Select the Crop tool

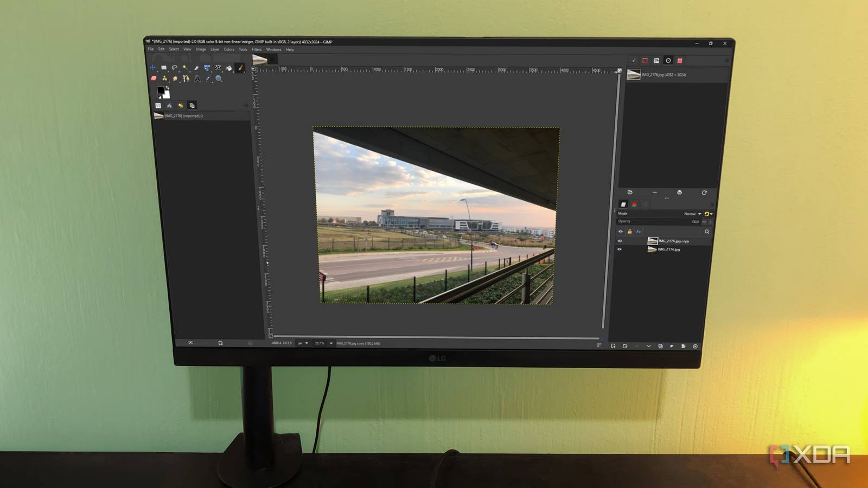tap(196, 68)
